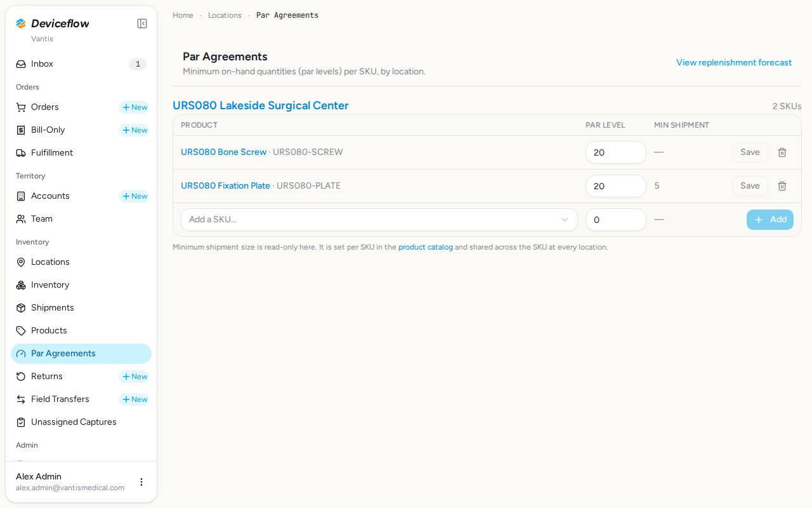Click the Deviceflow logo icon
The width and height of the screenshot is (812, 508).
click(x=21, y=23)
